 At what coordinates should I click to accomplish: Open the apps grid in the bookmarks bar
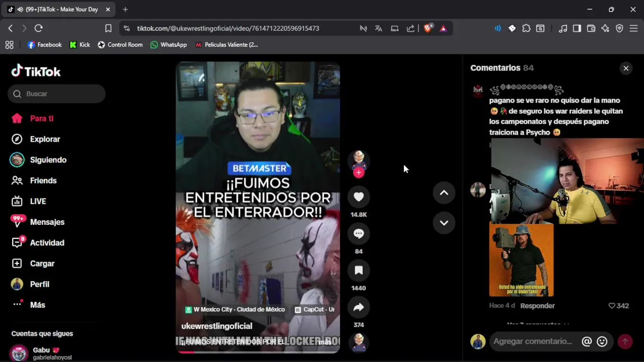pyautogui.click(x=9, y=45)
